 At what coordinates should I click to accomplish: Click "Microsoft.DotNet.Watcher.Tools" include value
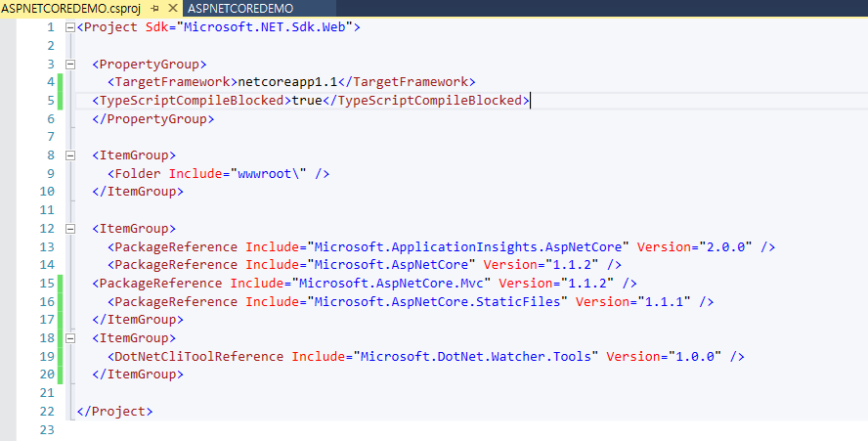click(x=476, y=356)
